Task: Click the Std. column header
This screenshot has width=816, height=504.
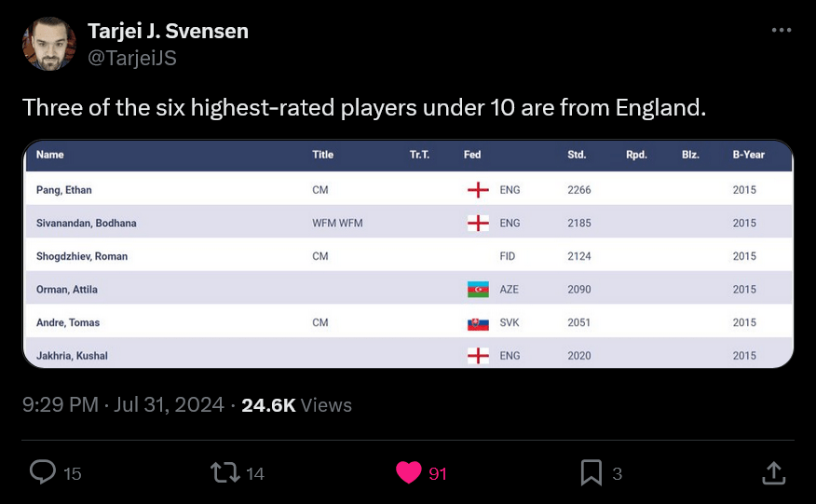Action: click(x=577, y=155)
